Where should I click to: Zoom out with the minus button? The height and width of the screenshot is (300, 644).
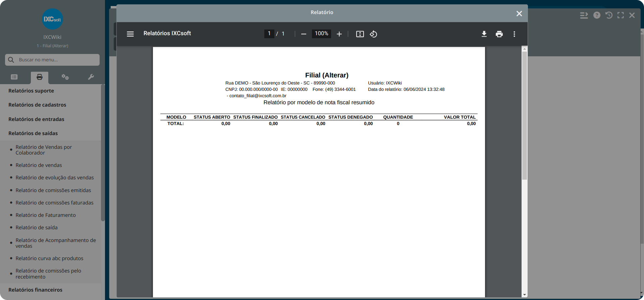[304, 34]
